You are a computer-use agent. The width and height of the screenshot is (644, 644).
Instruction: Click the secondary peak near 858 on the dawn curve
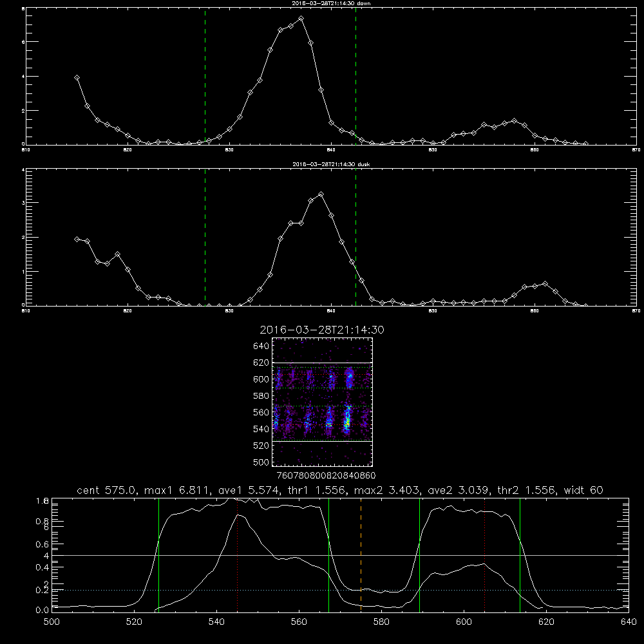[514, 121]
